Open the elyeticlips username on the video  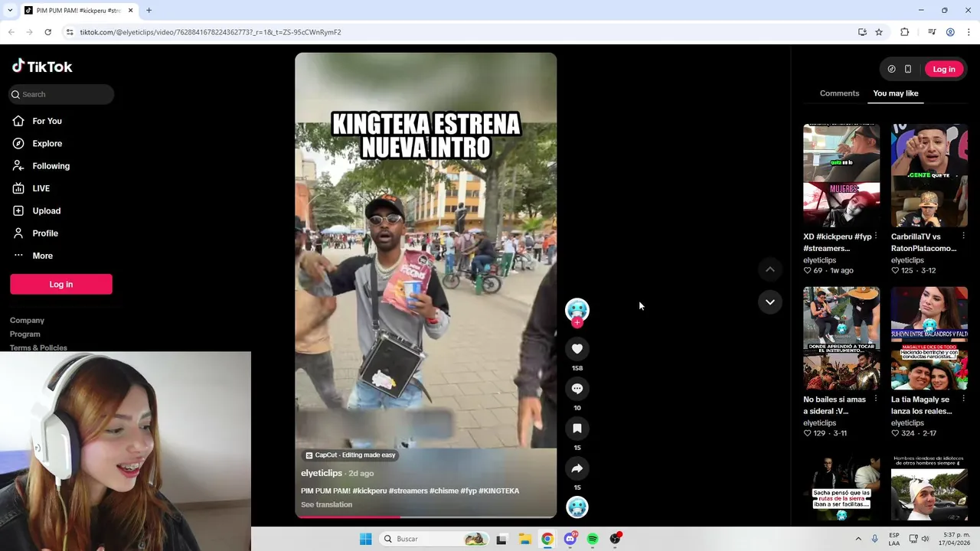point(322,473)
